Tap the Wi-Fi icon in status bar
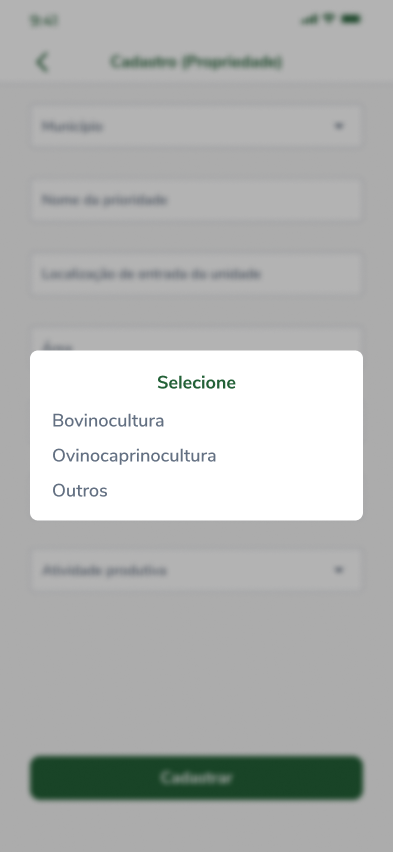This screenshot has width=393, height=852. pyautogui.click(x=329, y=19)
